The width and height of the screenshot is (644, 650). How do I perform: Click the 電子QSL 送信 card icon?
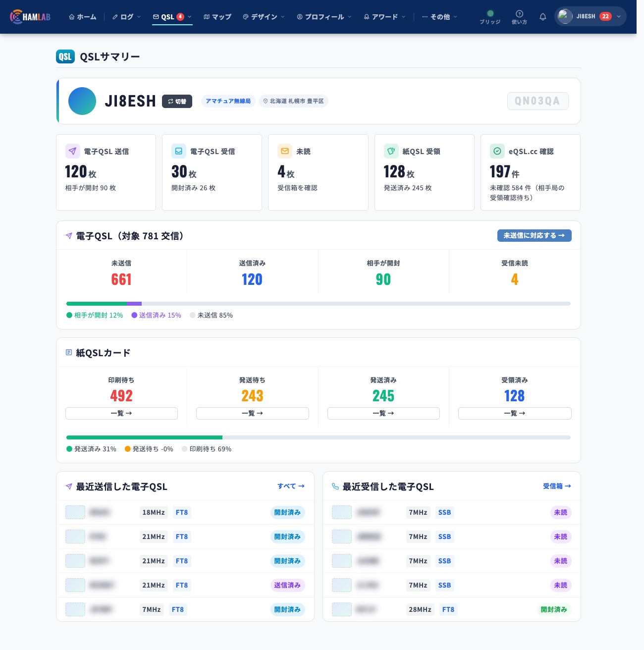pyautogui.click(x=73, y=151)
